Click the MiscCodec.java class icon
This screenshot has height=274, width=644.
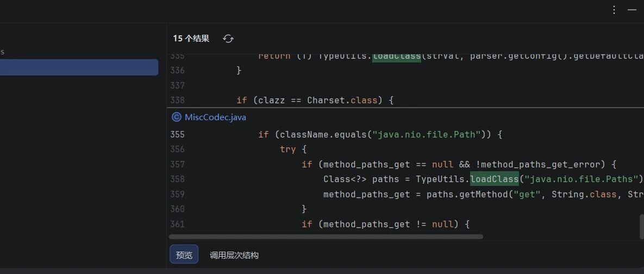click(x=177, y=117)
